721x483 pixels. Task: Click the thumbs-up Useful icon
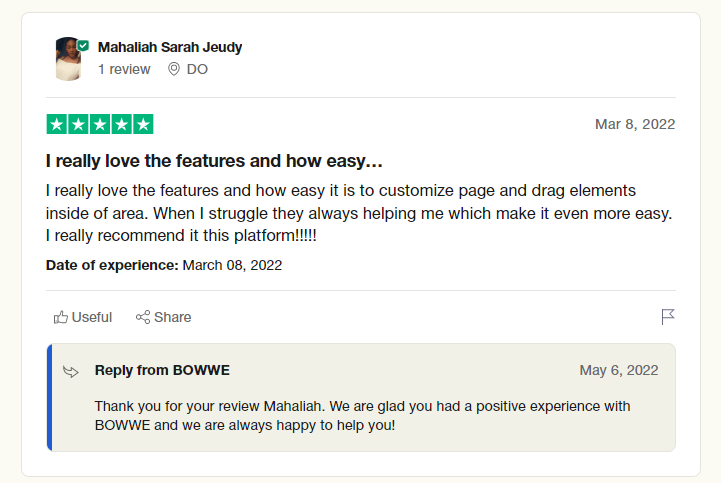[61, 317]
